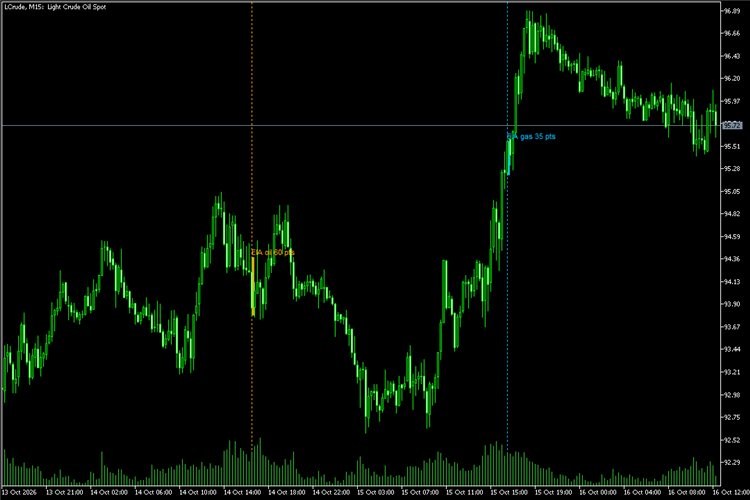The height and width of the screenshot is (500, 750).
Task: Click the LCrude, M15 chart title
Action: tap(55, 7)
